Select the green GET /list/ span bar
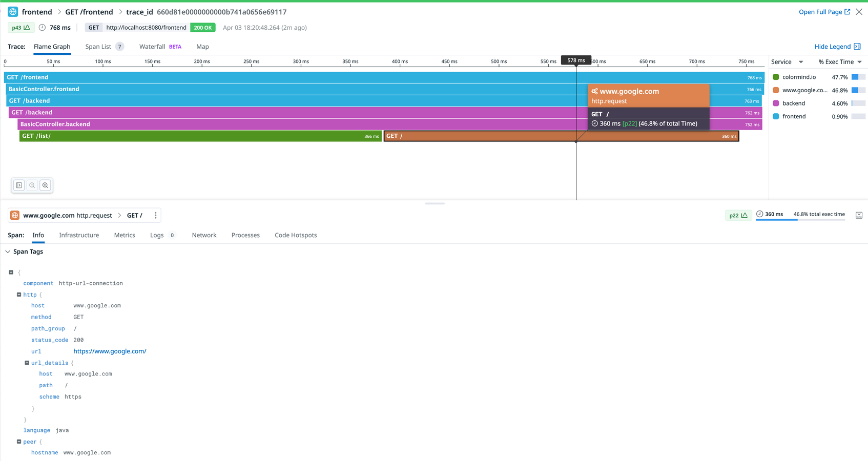The height and width of the screenshot is (461, 868). (x=200, y=136)
